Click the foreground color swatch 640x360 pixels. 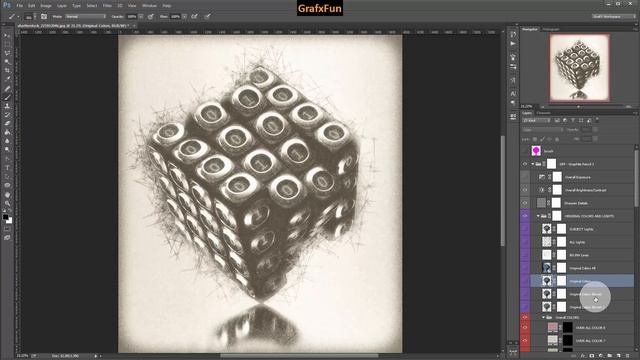5,217
